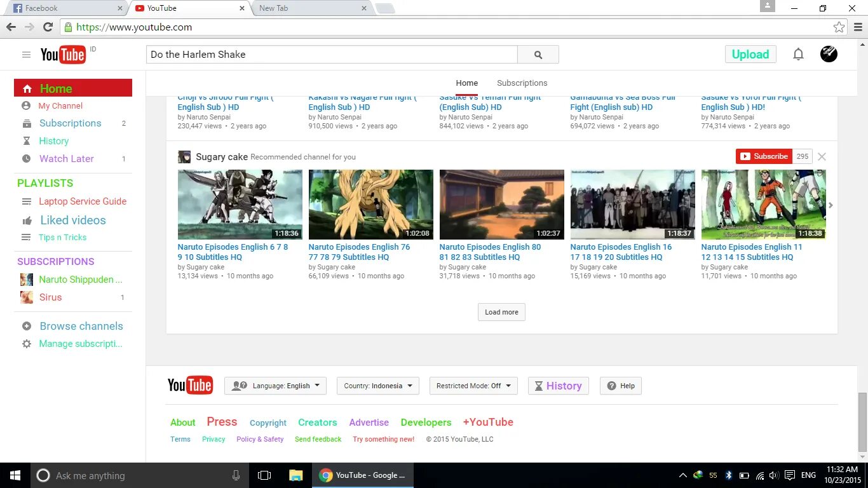The image size is (868, 488).
Task: Click the Browse channels plus icon
Action: 26,326
